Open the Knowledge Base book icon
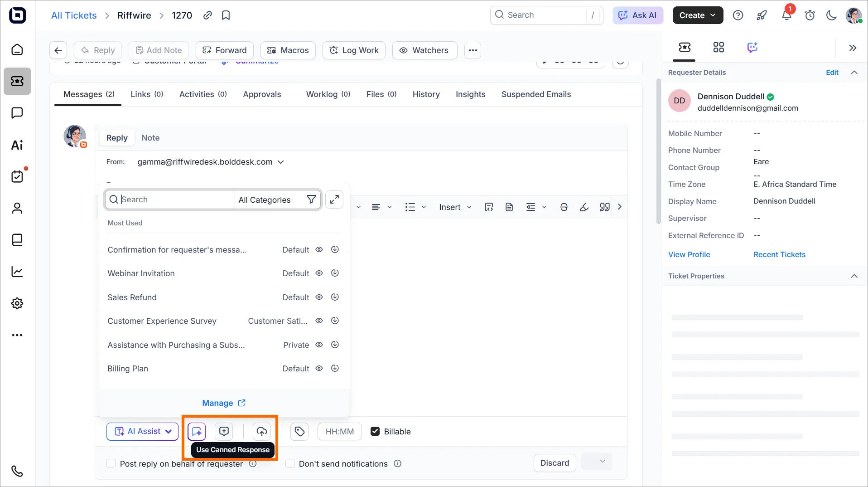This screenshot has height=487, width=868. point(17,240)
